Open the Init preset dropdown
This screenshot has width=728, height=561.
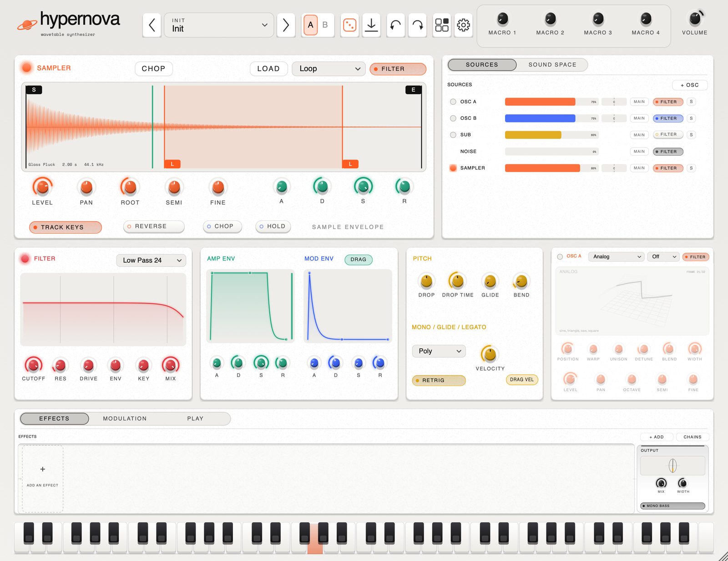coord(219,25)
